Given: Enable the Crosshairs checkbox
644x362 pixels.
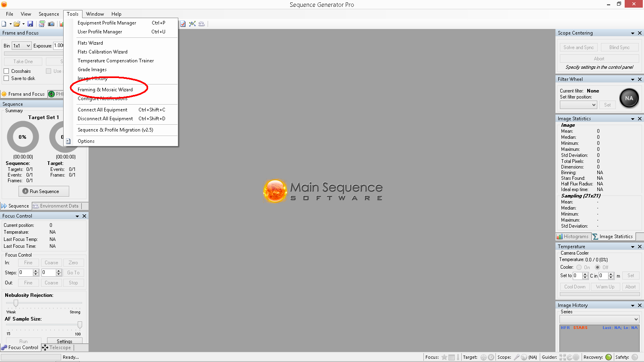Looking at the screenshot, I should [x=6, y=71].
